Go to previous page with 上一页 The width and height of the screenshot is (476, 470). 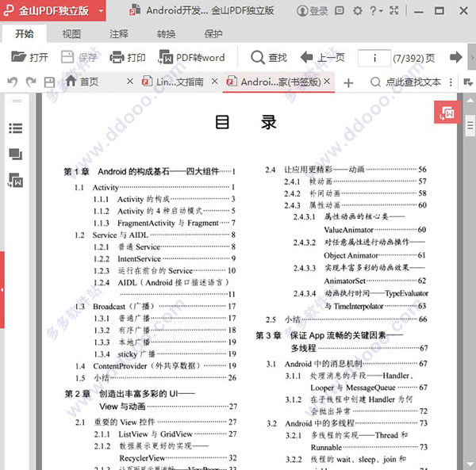tap(322, 57)
